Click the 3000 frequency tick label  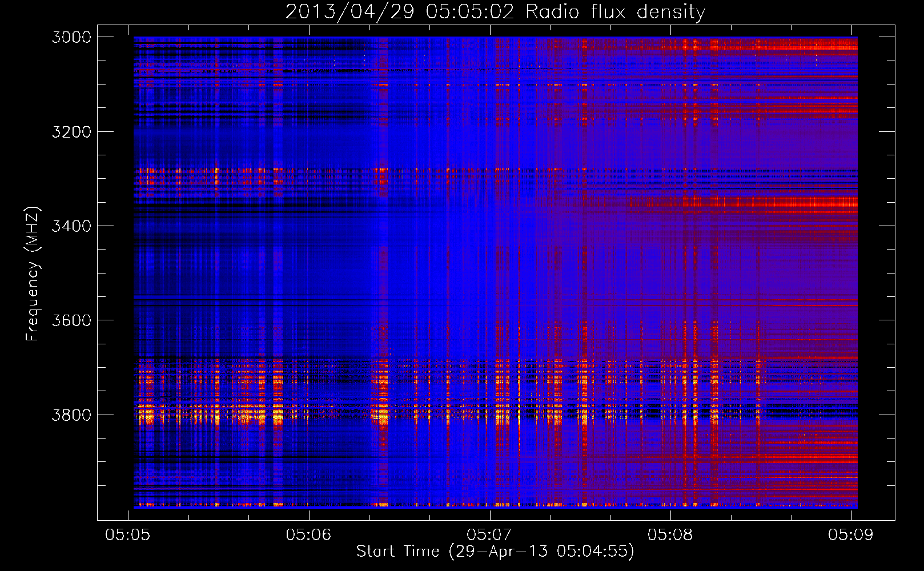pos(71,37)
